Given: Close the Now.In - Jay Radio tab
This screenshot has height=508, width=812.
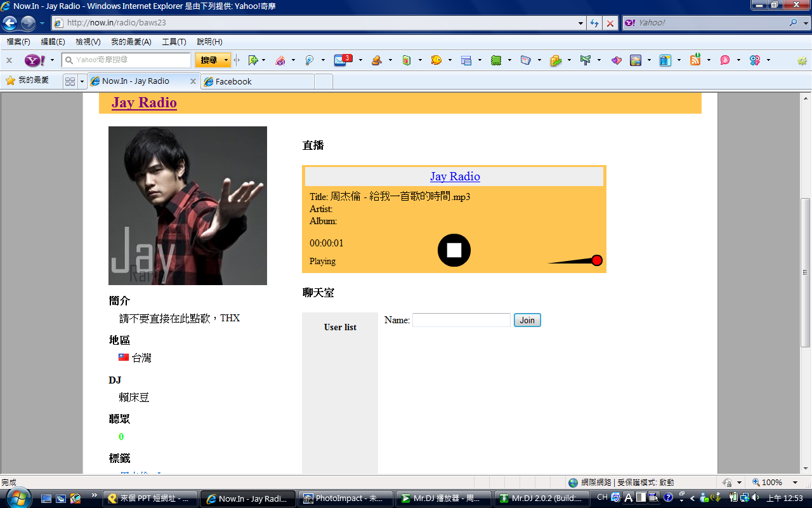Looking at the screenshot, I should coord(193,81).
